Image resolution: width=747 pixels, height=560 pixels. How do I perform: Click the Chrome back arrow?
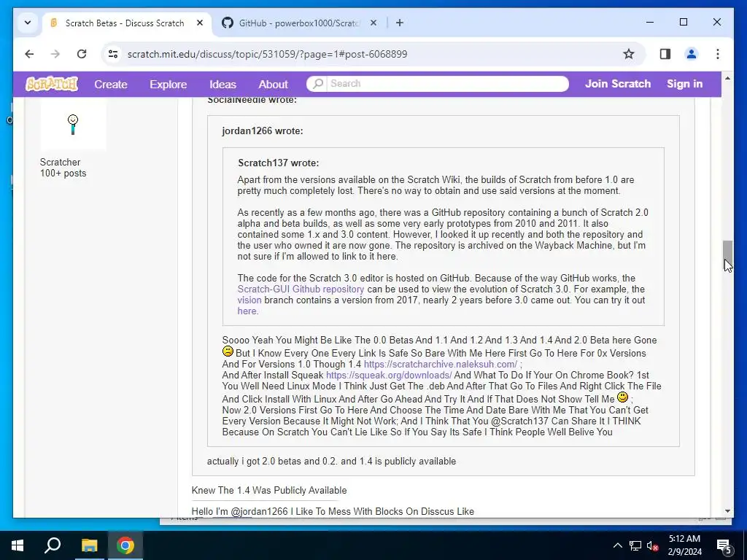click(29, 54)
